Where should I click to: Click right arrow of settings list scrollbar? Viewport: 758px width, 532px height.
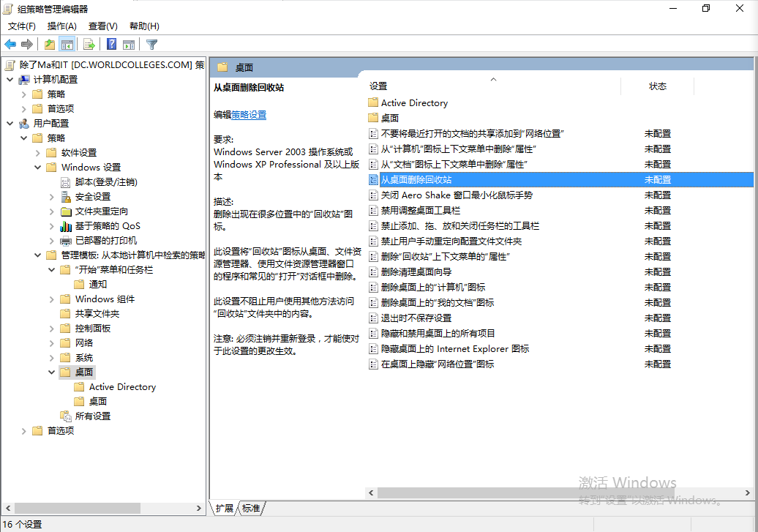[x=747, y=492]
